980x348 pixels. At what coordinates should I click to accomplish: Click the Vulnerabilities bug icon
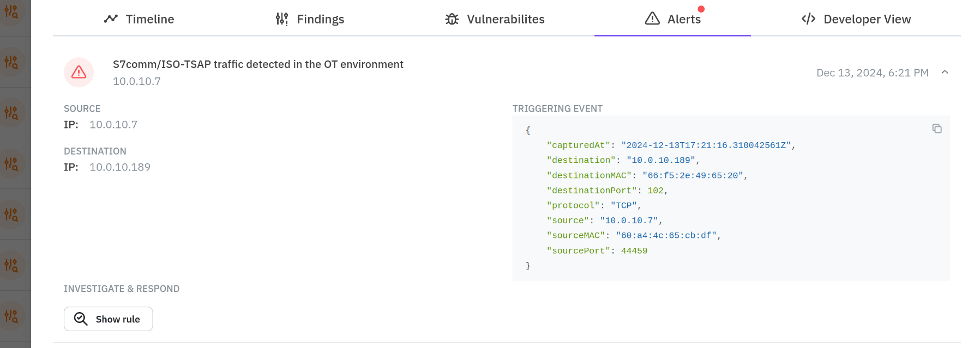[x=452, y=19]
